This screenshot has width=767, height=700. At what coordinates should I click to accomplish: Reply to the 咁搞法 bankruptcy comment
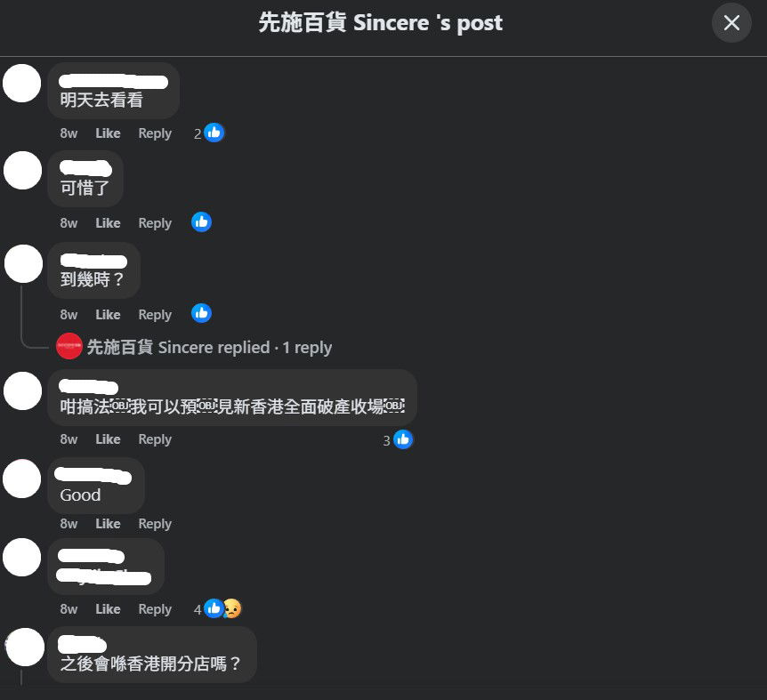click(155, 439)
